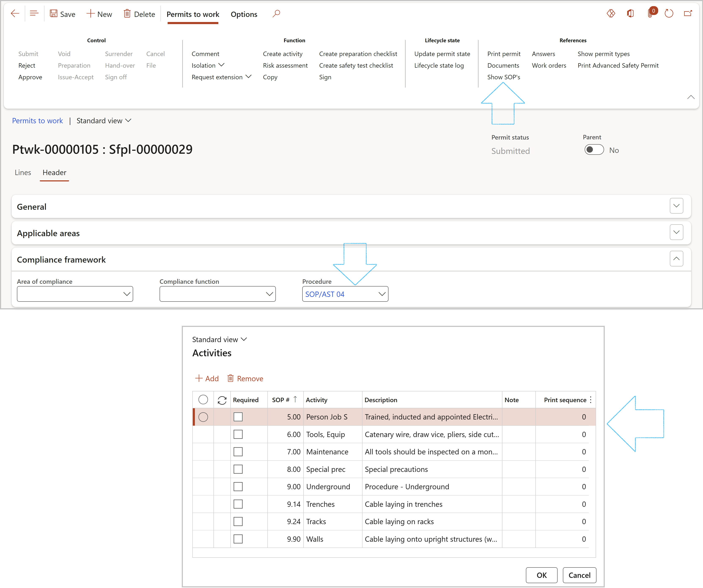
Task: Click Reject in Control group
Action: [27, 66]
